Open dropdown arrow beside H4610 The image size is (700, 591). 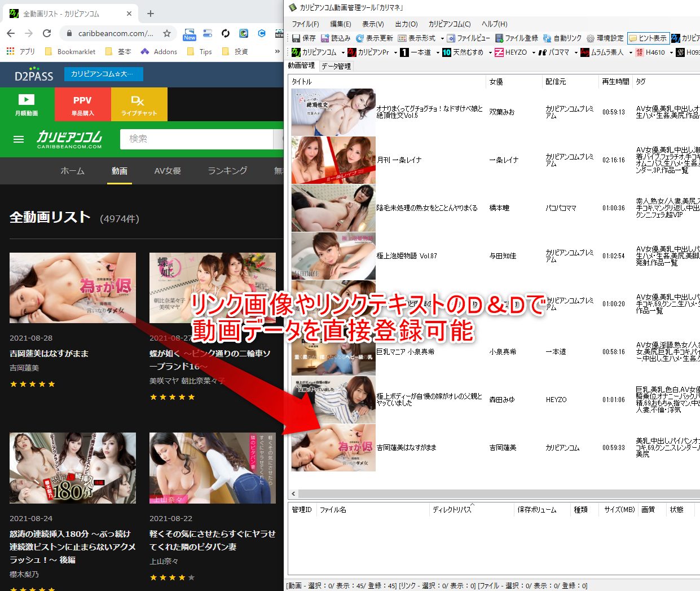[671, 52]
